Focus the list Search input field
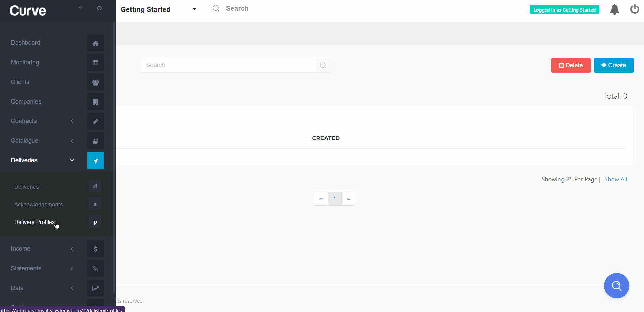Viewport: 644px width, 312px height. pyautogui.click(x=229, y=65)
